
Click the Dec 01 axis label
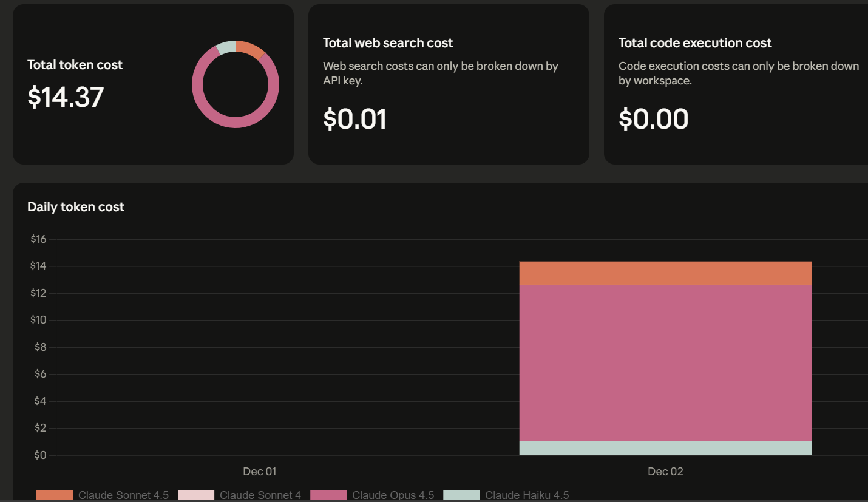click(x=259, y=471)
